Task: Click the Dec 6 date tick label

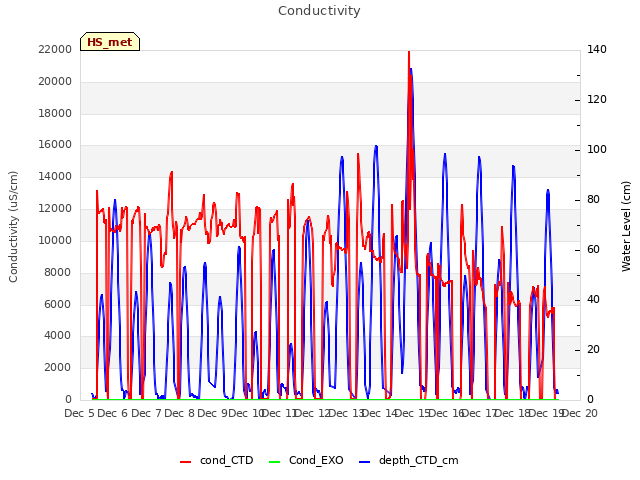Action: click(113, 413)
